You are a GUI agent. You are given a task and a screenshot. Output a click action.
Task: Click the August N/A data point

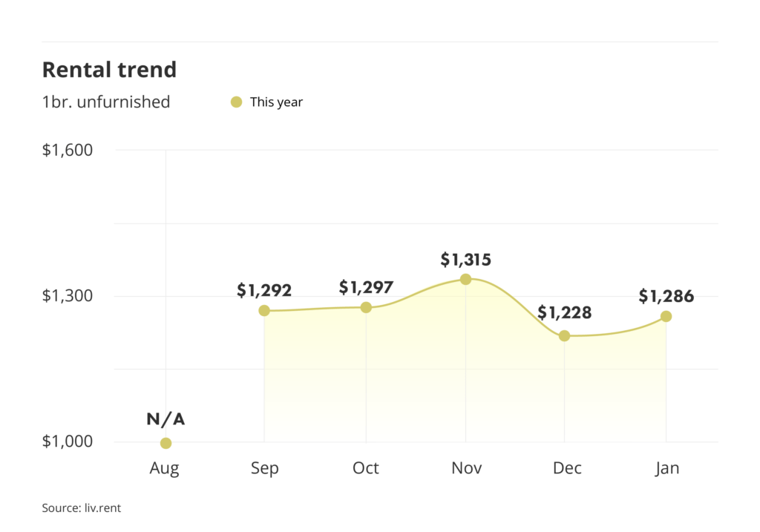(x=166, y=443)
